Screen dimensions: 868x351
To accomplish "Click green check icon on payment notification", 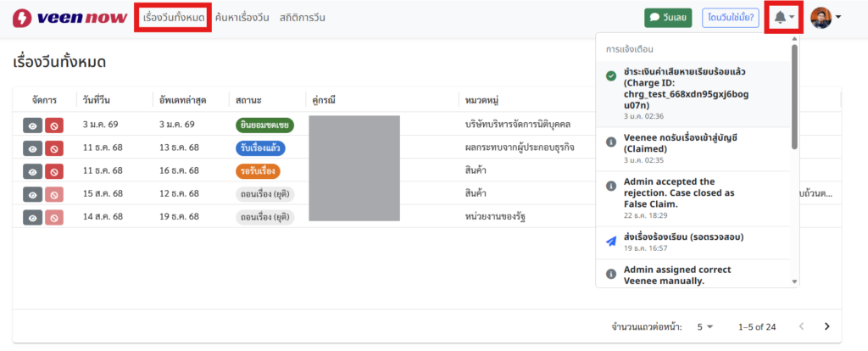I will tap(611, 76).
